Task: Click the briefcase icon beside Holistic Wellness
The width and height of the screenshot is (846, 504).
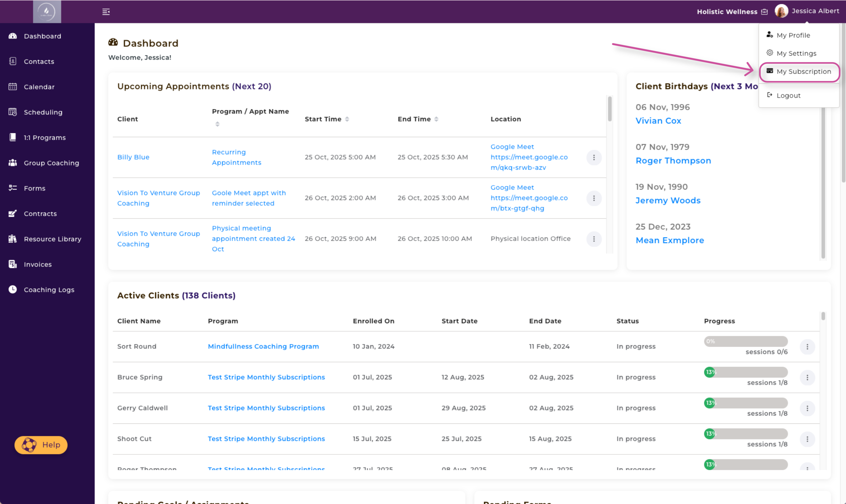Action: pos(764,12)
